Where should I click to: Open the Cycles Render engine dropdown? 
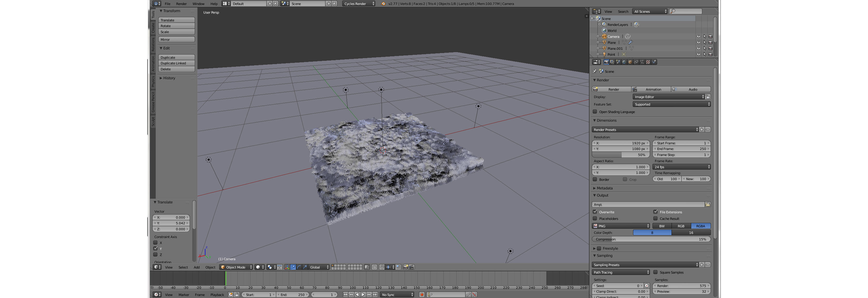tap(359, 4)
